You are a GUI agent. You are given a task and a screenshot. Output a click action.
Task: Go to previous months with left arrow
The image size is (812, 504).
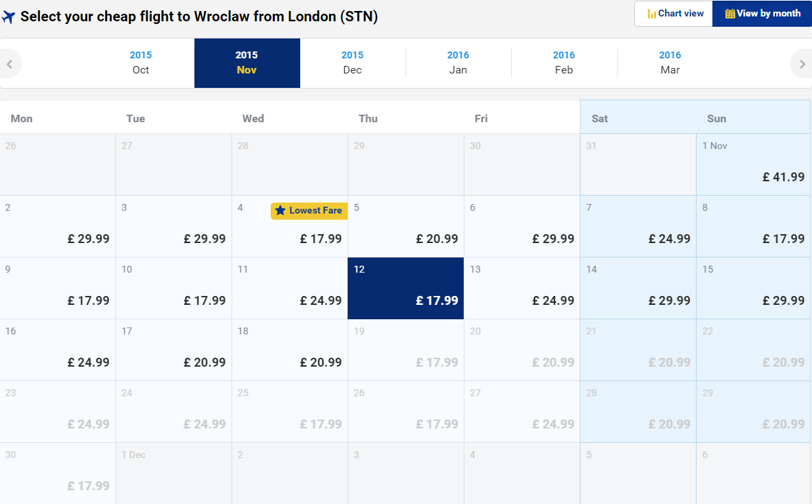(x=10, y=64)
